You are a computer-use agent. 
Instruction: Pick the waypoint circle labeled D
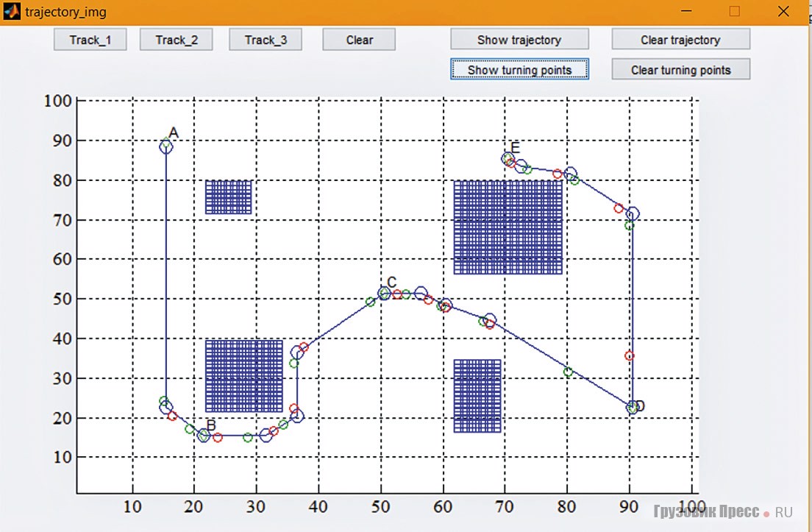tap(633, 408)
